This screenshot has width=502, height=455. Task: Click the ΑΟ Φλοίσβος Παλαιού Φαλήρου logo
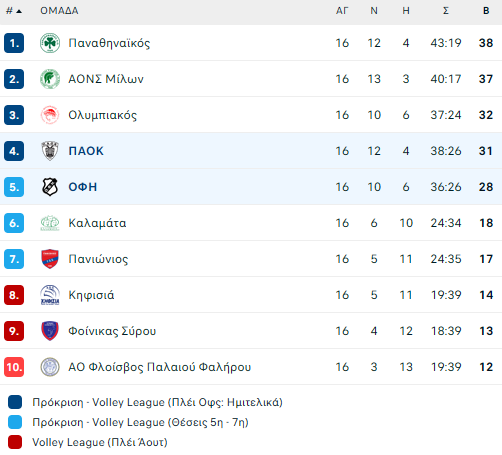(x=50, y=367)
